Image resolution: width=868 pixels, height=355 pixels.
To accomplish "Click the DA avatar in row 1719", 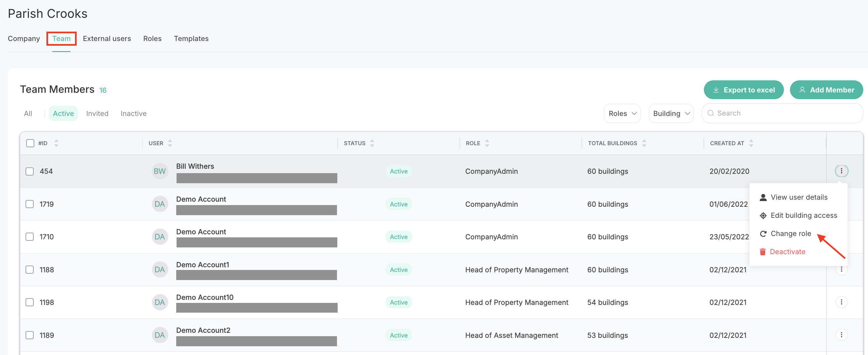I will [160, 204].
